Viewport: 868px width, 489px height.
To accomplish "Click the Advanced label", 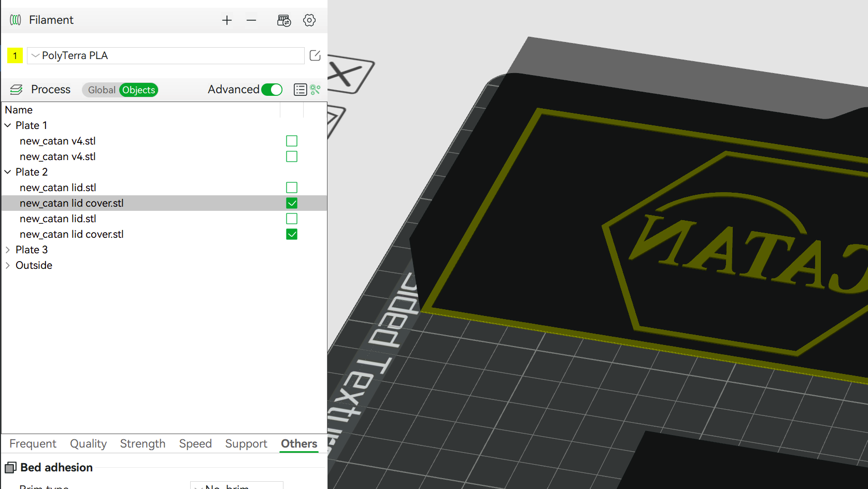I will (x=233, y=90).
